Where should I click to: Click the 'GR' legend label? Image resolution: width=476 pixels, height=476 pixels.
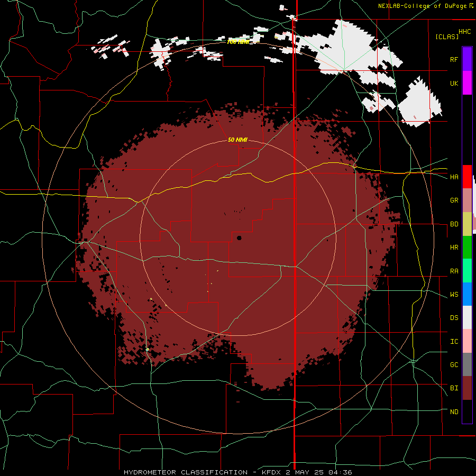click(x=454, y=200)
